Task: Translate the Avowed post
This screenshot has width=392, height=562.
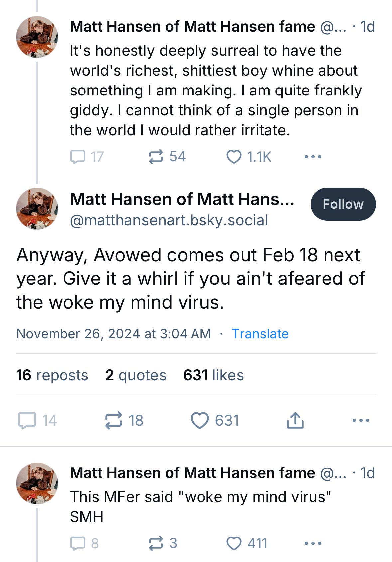Action: [260, 334]
